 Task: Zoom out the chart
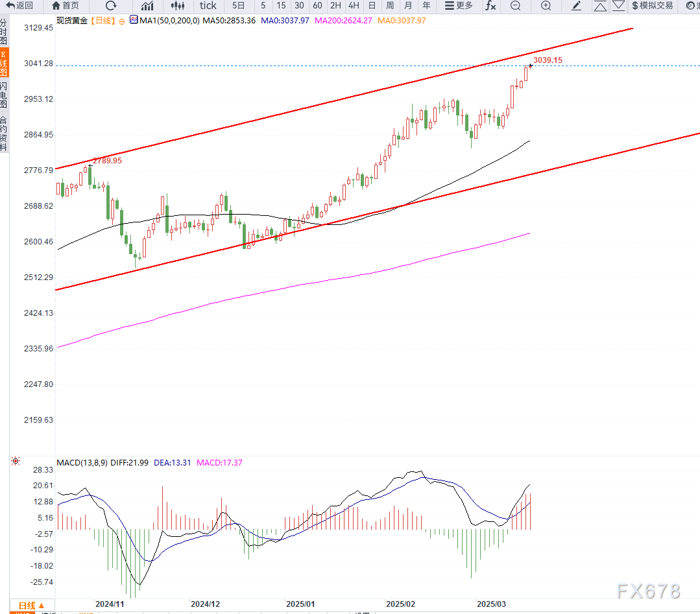[515, 6]
